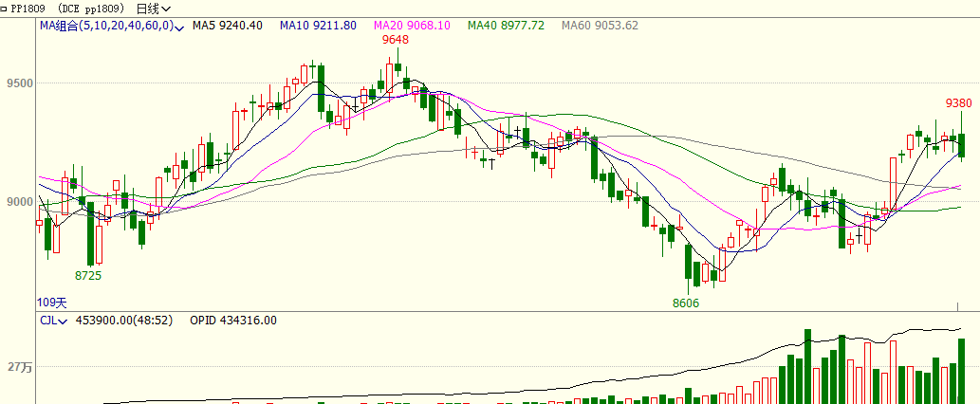Click the 9380 recent high marker
The height and width of the screenshot is (404, 980).
[959, 103]
